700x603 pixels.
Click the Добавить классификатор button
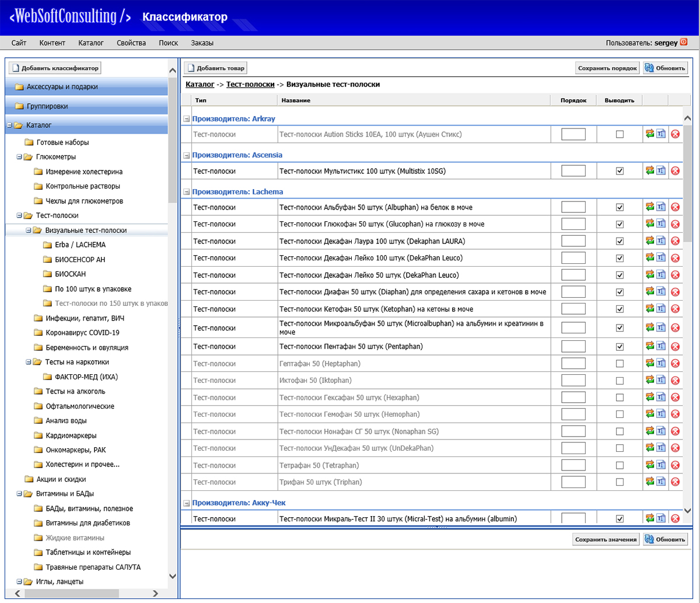tap(55, 68)
